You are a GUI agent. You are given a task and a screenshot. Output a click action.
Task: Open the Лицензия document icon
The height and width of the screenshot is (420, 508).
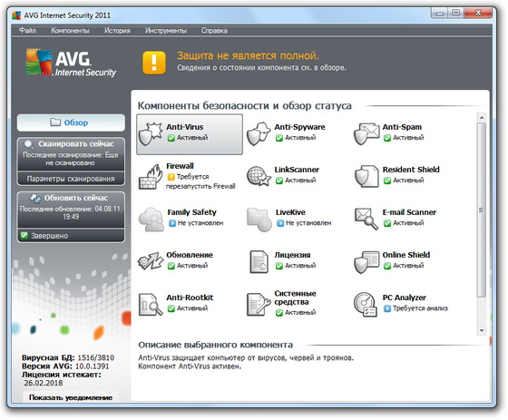click(x=259, y=262)
